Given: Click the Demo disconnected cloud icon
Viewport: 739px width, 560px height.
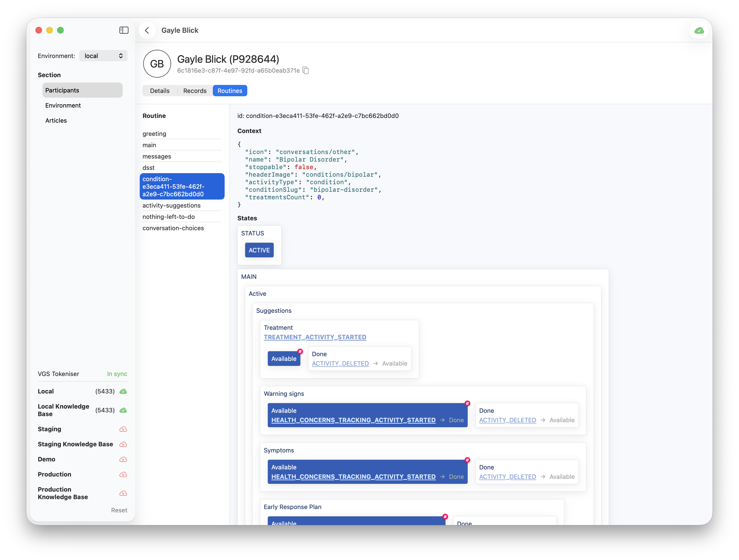Looking at the screenshot, I should pyautogui.click(x=123, y=460).
